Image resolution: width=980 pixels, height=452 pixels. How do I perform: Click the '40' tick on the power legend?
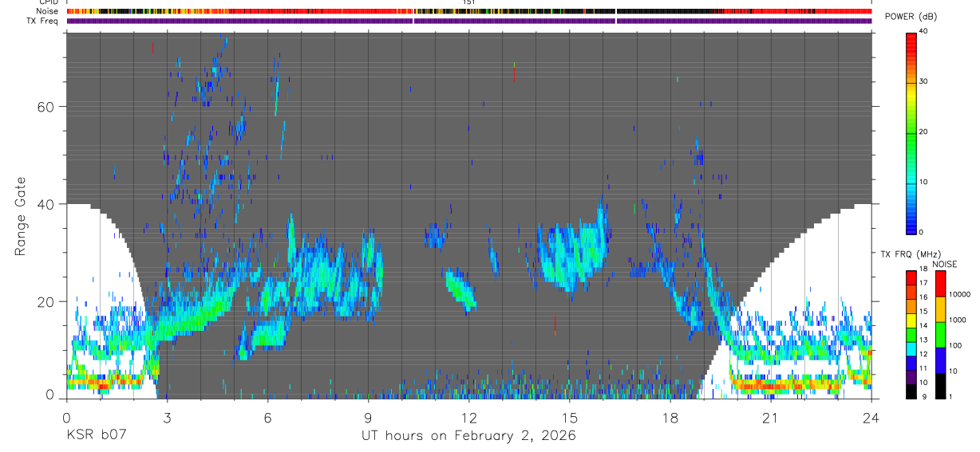pyautogui.click(x=923, y=32)
